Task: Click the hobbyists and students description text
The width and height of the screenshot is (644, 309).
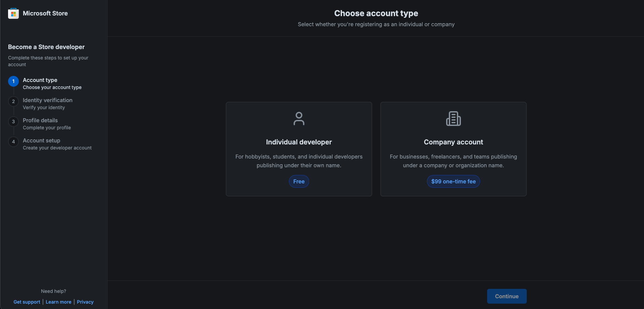Action: pyautogui.click(x=299, y=161)
